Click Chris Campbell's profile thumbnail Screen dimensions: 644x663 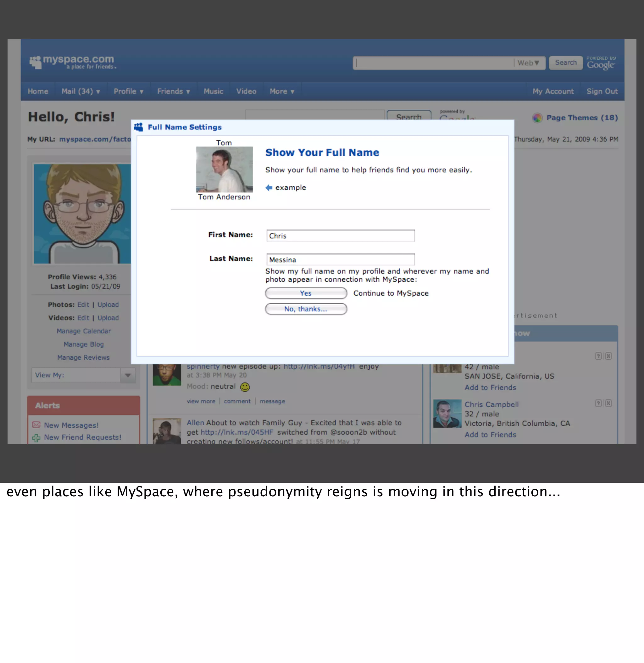pos(447,414)
